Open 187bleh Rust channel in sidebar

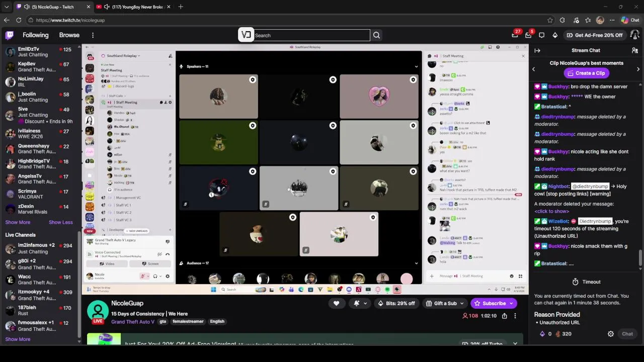(40, 310)
